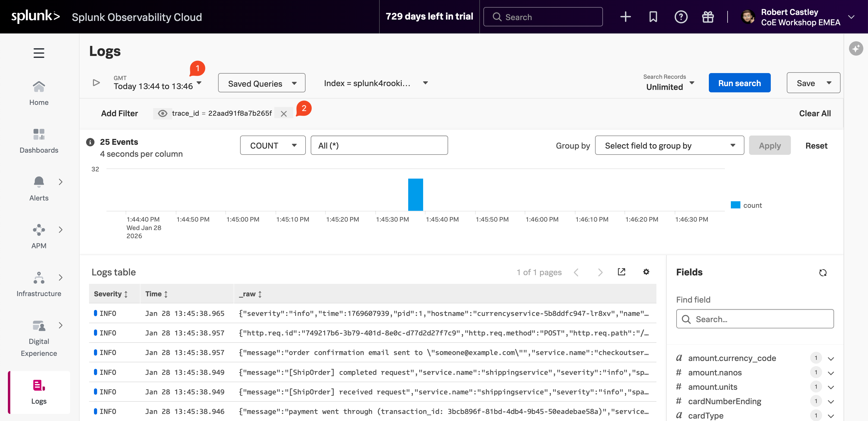The width and height of the screenshot is (868, 421).
Task: Expand the amount.currency_code field
Action: (831, 358)
